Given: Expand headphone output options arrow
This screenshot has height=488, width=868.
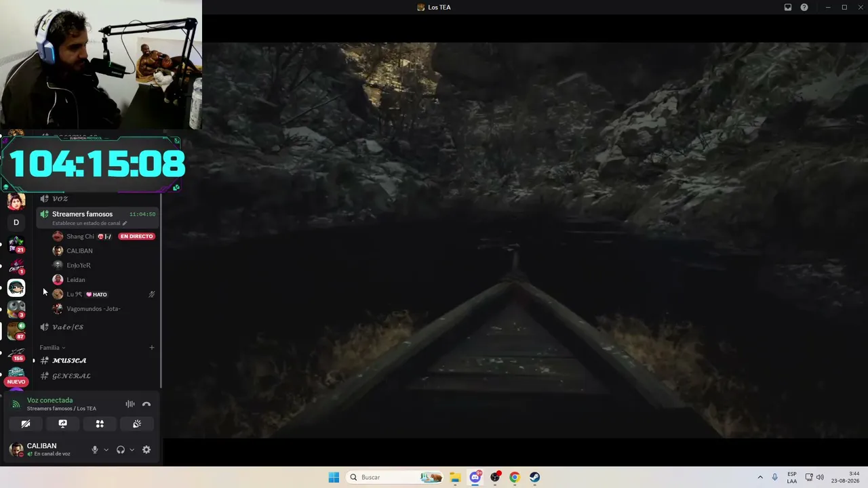Looking at the screenshot, I should tap(132, 449).
